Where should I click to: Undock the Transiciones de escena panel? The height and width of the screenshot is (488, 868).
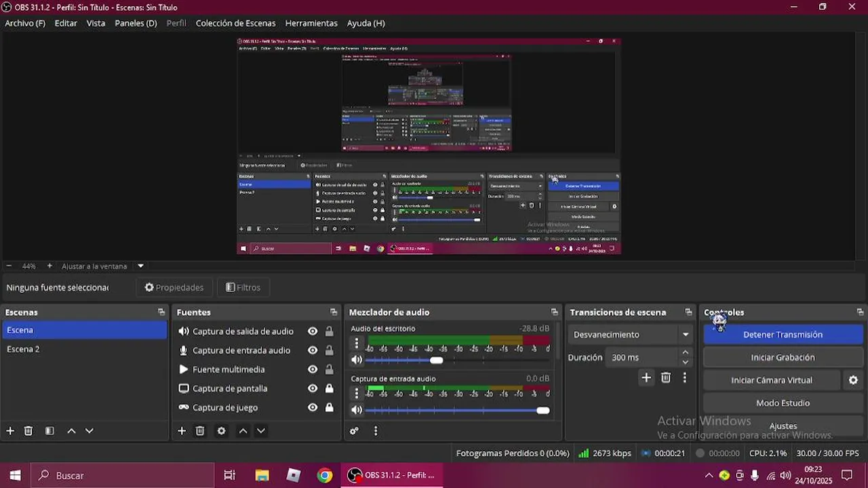pyautogui.click(x=688, y=312)
